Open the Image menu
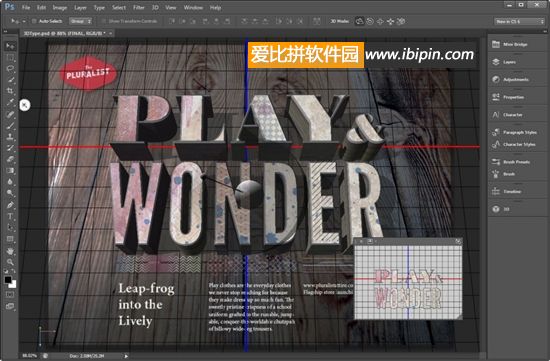550x361 pixels. (60, 7)
